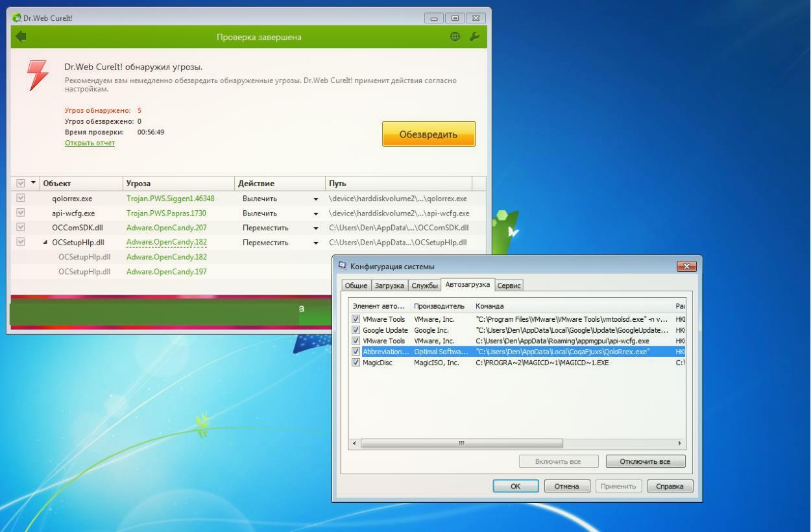811x532 pixels.
Task: Toggle the select-all checkbox in threat list header
Action: [x=20, y=184]
